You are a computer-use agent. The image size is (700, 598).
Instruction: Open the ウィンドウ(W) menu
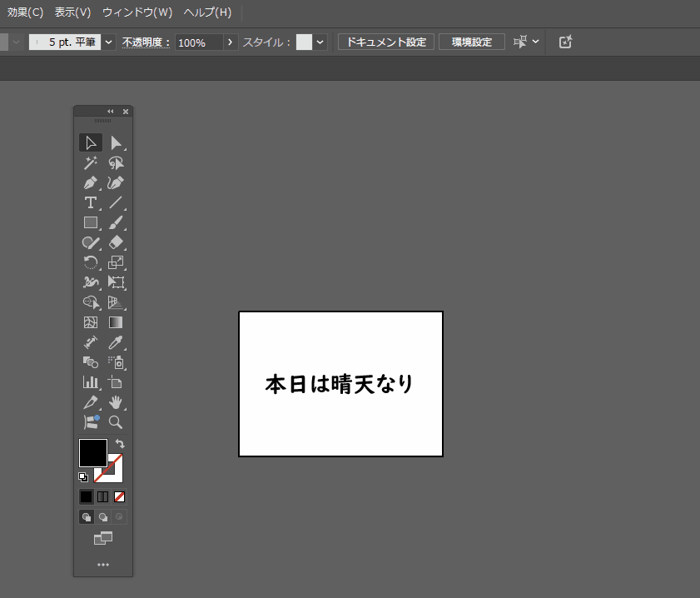[x=137, y=12]
